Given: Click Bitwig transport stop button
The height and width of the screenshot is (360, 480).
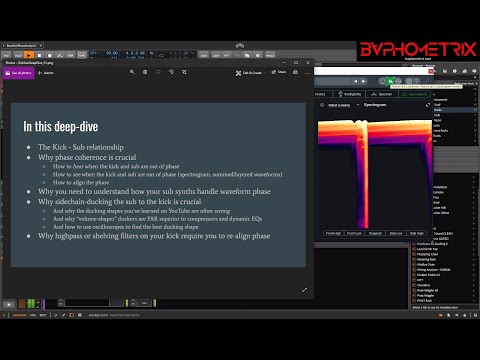Looking at the screenshot, I should [39, 55].
